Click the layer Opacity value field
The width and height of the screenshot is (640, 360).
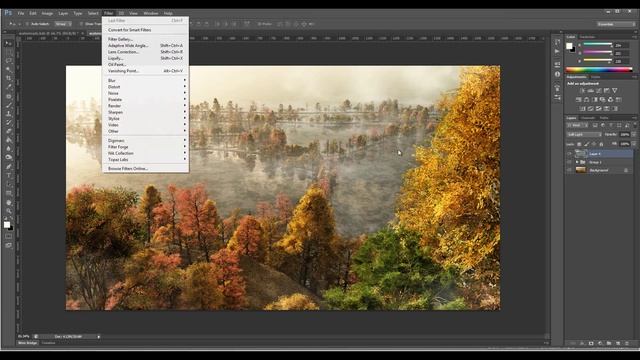(624, 134)
